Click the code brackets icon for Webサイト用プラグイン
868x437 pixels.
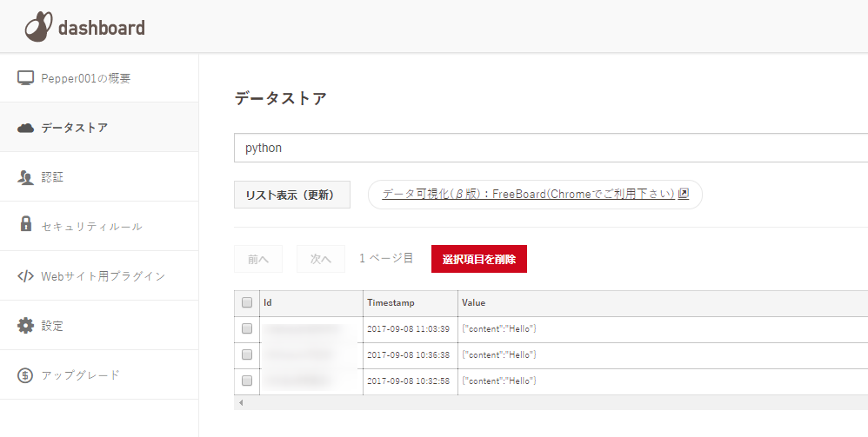[x=26, y=276]
